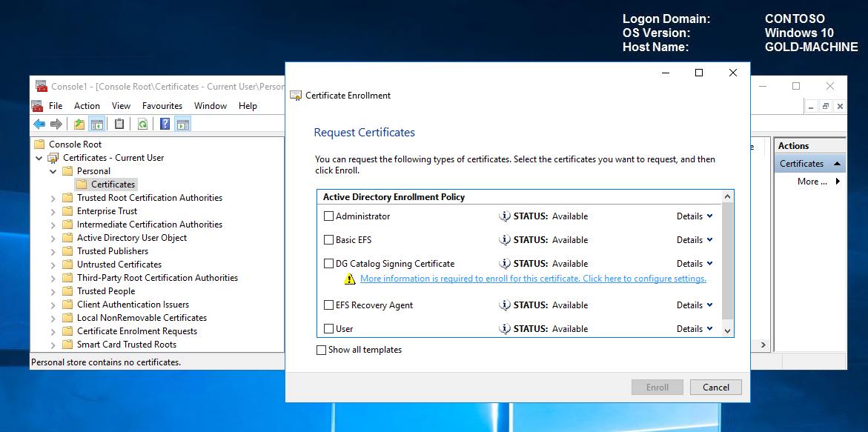Click the Refresh toolbar icon
Screen dimensions: 868x432
(142, 124)
